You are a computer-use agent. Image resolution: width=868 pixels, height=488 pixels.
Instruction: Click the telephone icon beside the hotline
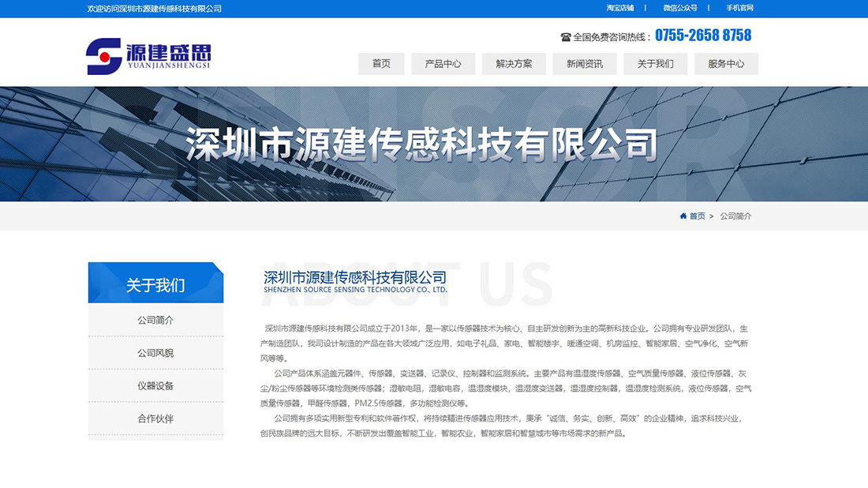(565, 37)
